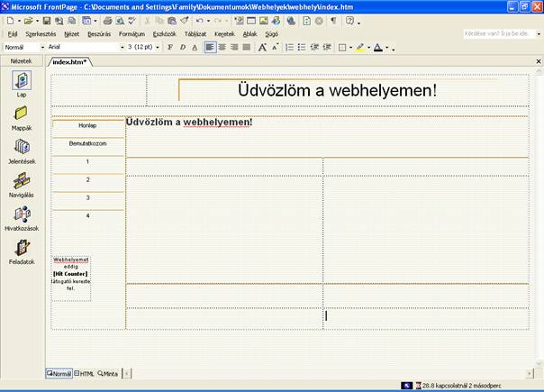The height and width of the screenshot is (392, 544).
Task: Open the Hivatkozások hyperlinks view
Action: [x=21, y=214]
